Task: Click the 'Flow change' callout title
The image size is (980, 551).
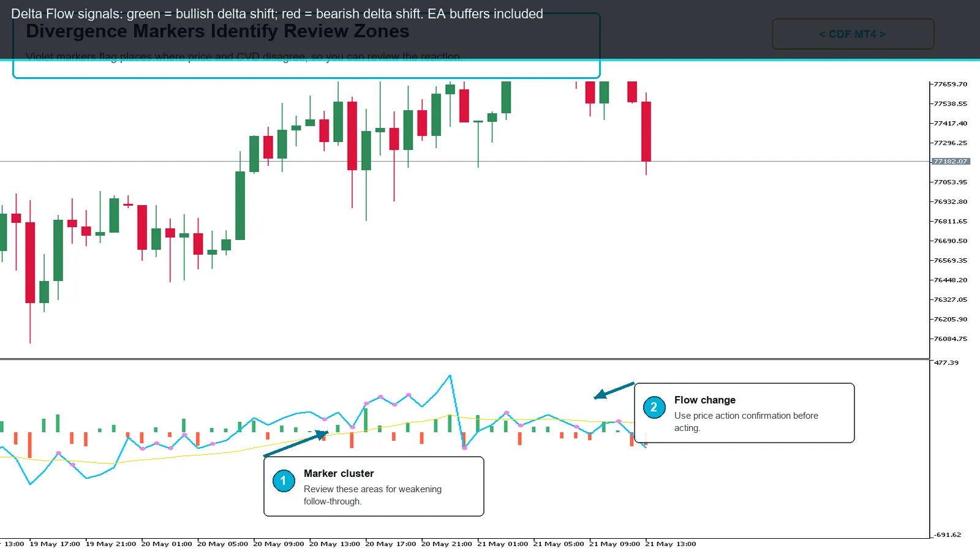Action: coord(705,400)
